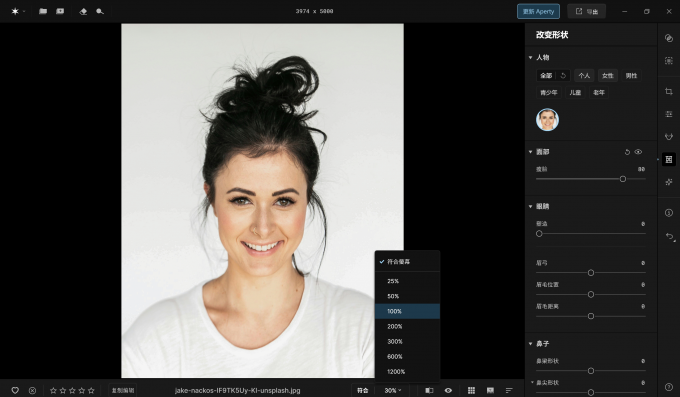This screenshot has width=680, height=397.
Task: Open the 30% zoom dropdown
Action: (392, 390)
